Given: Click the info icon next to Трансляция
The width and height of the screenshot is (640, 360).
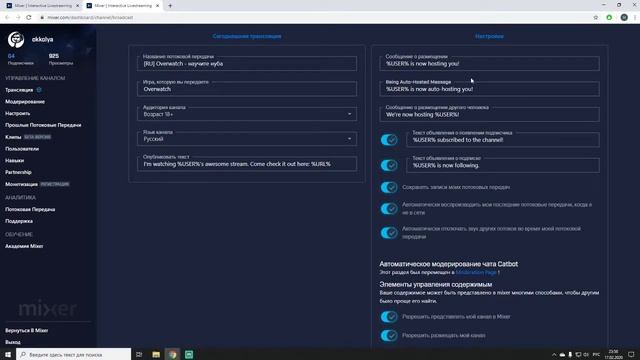Looking at the screenshot, I should tap(39, 90).
